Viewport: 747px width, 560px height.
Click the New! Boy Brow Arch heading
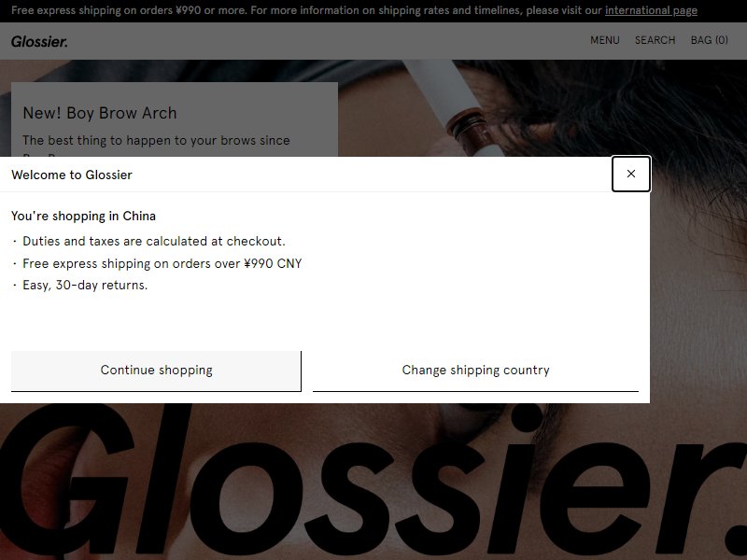pyautogui.click(x=100, y=113)
